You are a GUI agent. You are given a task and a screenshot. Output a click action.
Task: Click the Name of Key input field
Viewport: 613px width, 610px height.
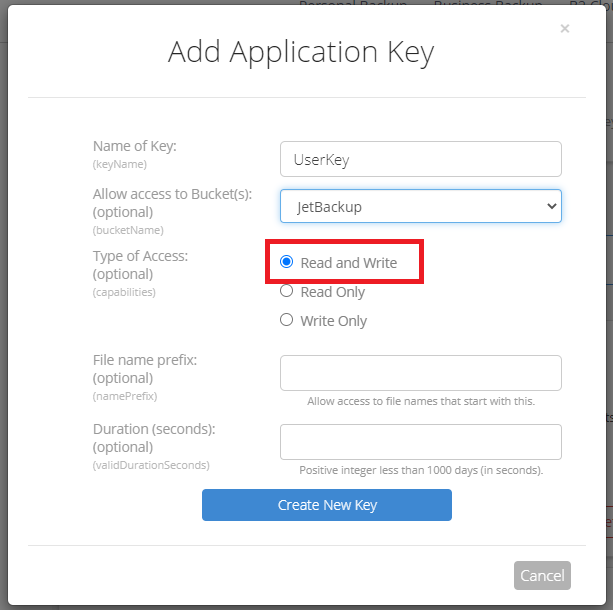pyautogui.click(x=420, y=159)
